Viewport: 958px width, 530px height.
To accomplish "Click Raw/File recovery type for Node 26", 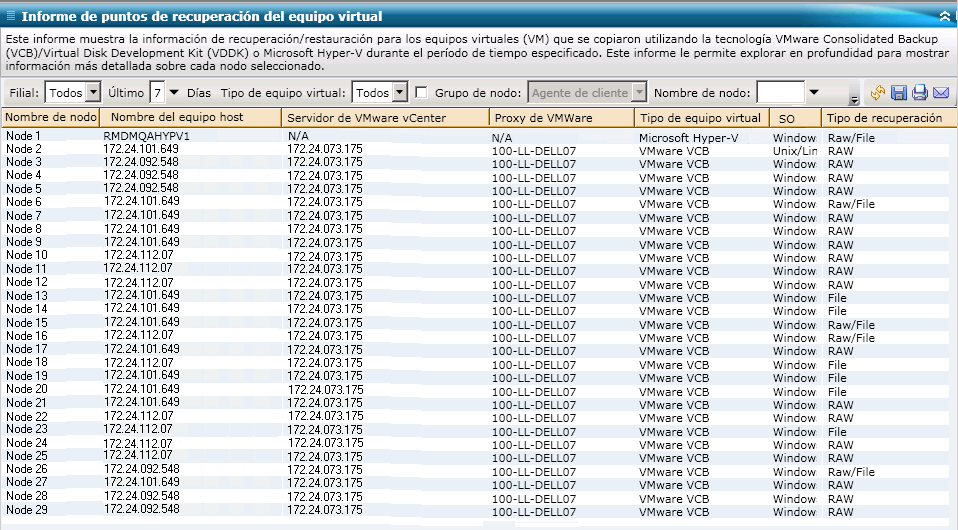I will point(851,472).
